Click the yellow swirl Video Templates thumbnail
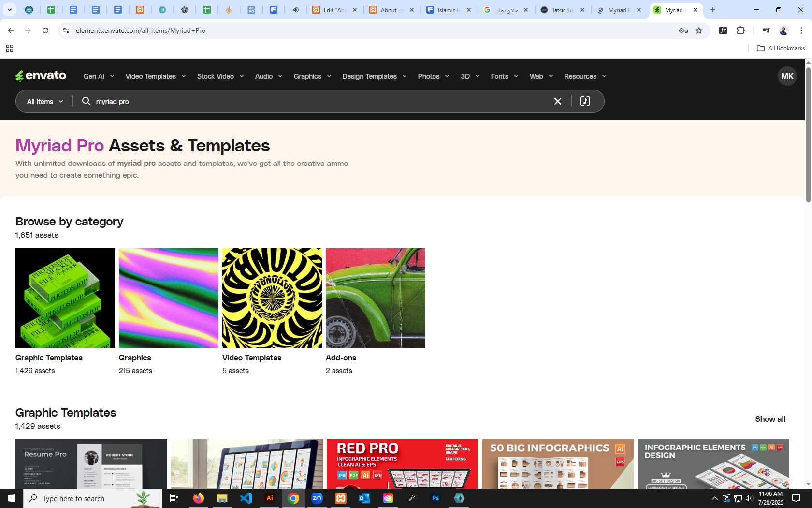812x508 pixels. 272,298
